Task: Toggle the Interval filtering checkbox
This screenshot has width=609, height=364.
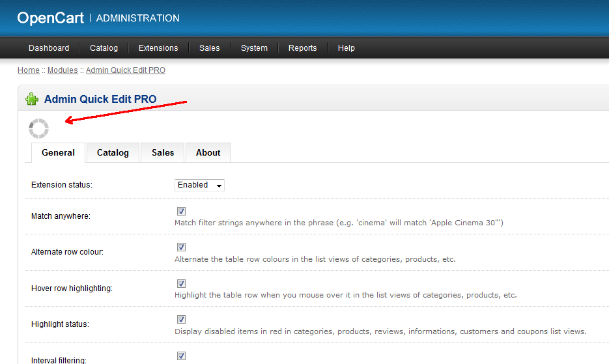Action: 181,356
